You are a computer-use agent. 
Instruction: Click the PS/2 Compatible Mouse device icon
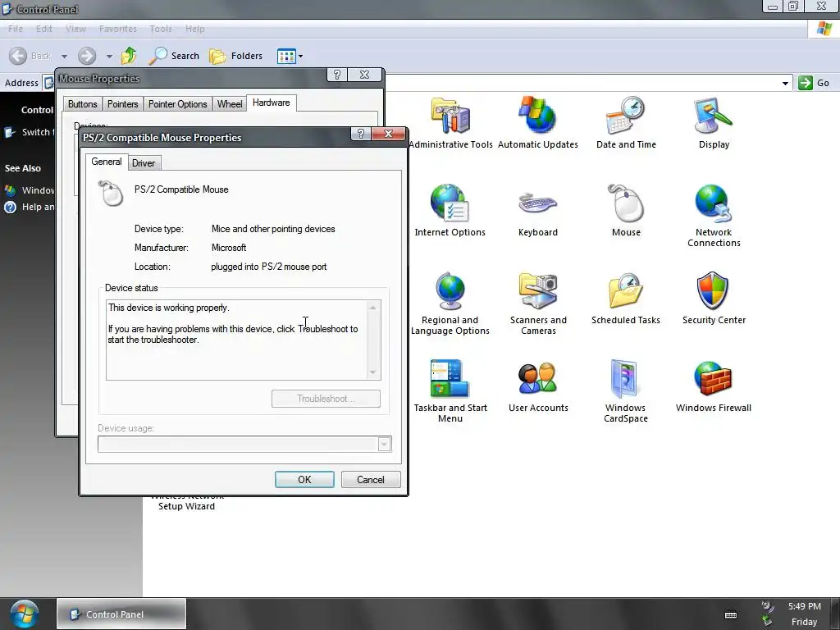coord(111,194)
